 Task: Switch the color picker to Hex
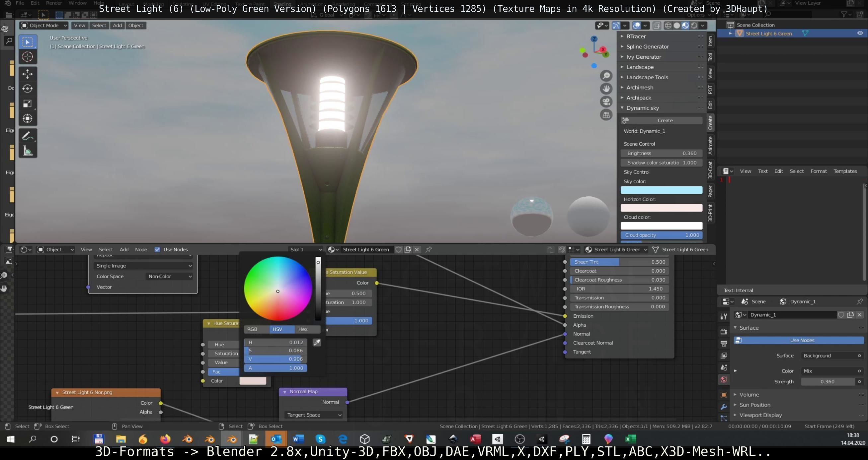click(307, 329)
